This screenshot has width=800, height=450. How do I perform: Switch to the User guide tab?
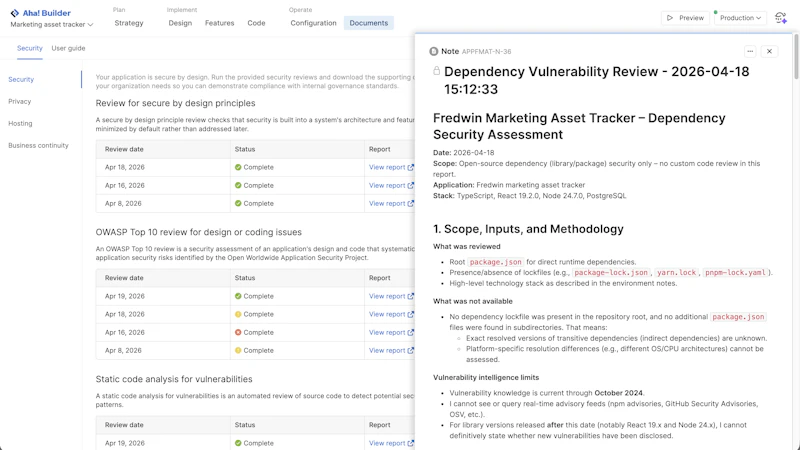pyautogui.click(x=68, y=48)
